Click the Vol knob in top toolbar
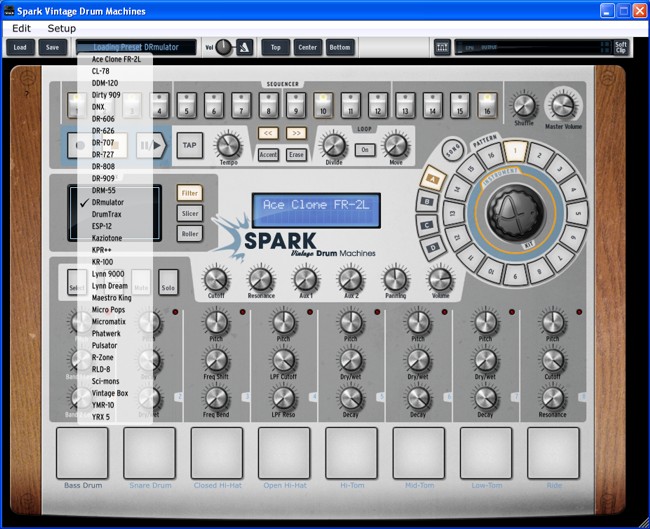 [x=224, y=47]
